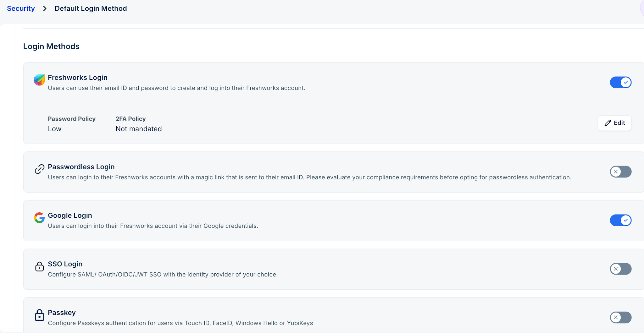This screenshot has width=644, height=333.
Task: Click the Passkey lock icon
Action: pyautogui.click(x=39, y=315)
